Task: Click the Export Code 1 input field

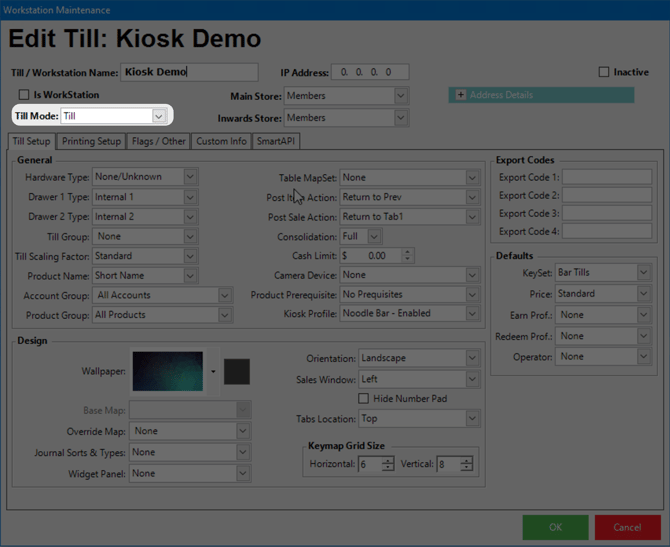Action: click(607, 178)
